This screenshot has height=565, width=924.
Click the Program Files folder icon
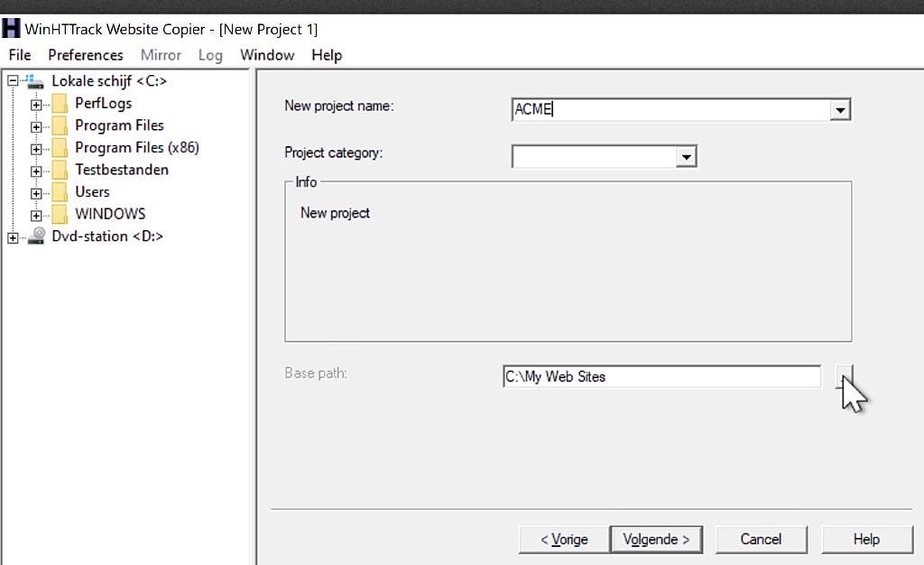click(x=60, y=125)
